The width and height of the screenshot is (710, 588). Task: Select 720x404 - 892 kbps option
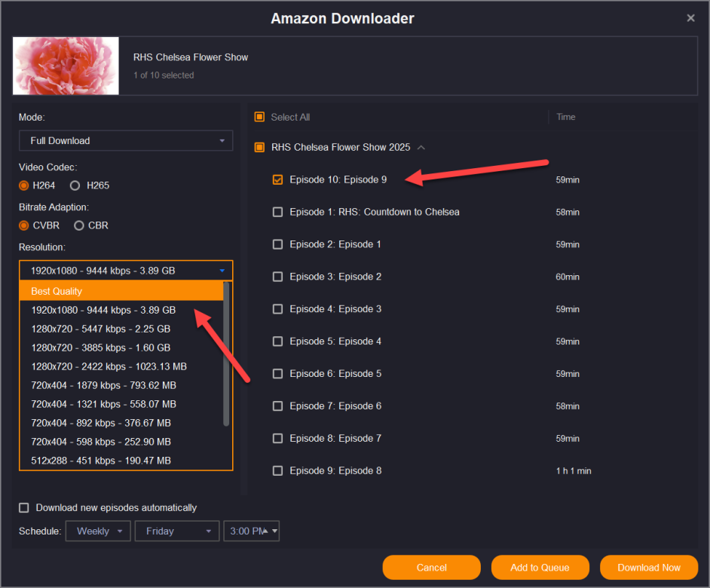[121, 423]
